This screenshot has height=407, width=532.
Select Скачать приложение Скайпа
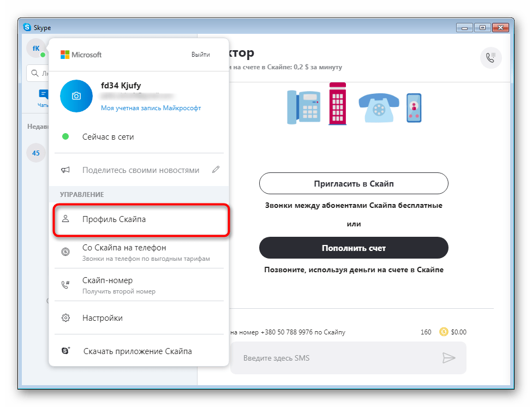[139, 351]
